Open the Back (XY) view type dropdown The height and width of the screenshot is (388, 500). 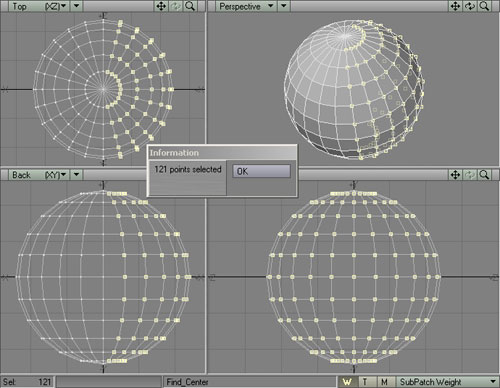[39, 175]
